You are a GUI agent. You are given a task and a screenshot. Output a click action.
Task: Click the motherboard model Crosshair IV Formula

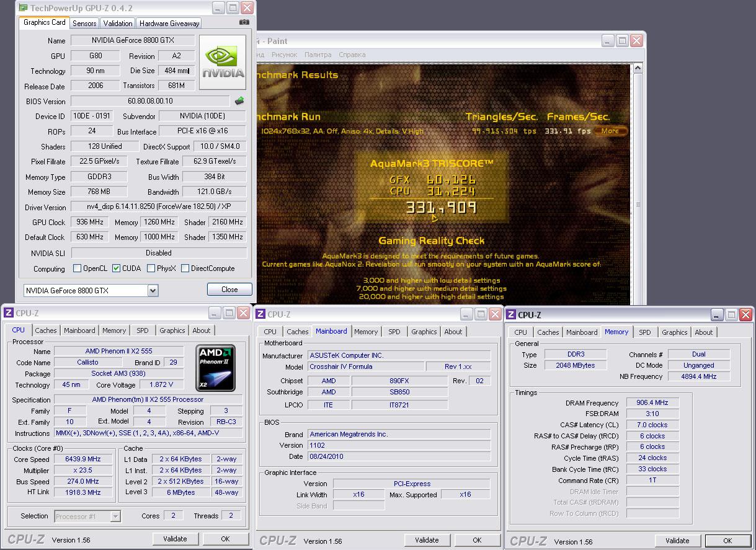tap(365, 367)
